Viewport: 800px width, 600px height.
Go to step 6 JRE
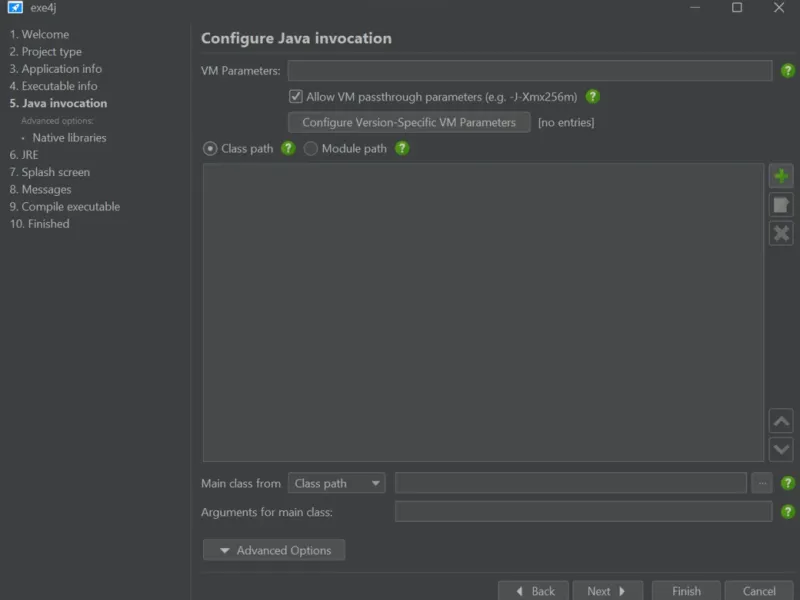point(24,155)
